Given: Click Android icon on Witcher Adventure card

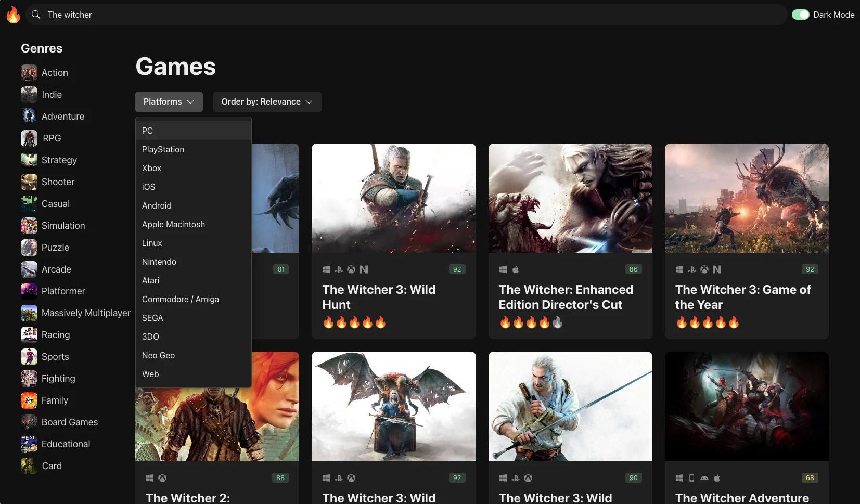Looking at the screenshot, I should tap(704, 478).
